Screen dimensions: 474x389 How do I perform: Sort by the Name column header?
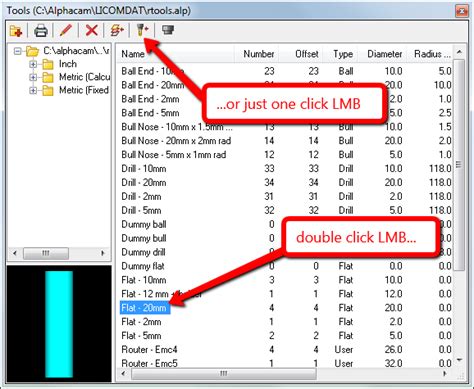[133, 54]
